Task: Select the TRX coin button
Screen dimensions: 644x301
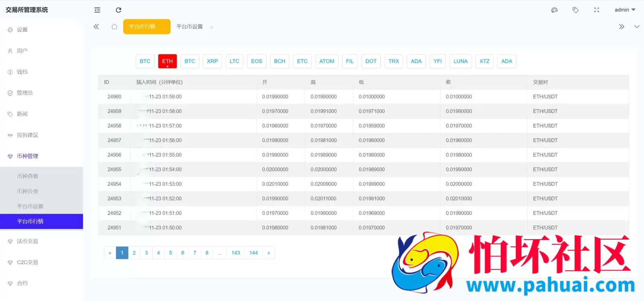Action: tap(394, 61)
